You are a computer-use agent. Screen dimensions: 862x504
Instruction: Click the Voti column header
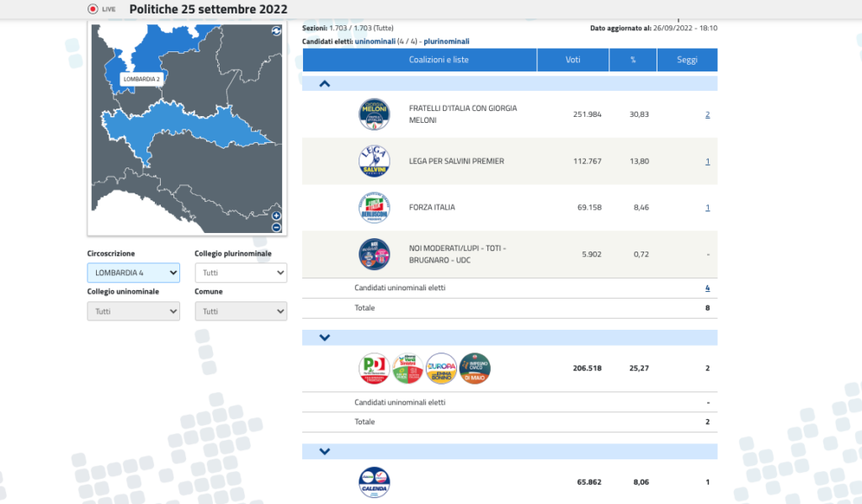pyautogui.click(x=572, y=60)
